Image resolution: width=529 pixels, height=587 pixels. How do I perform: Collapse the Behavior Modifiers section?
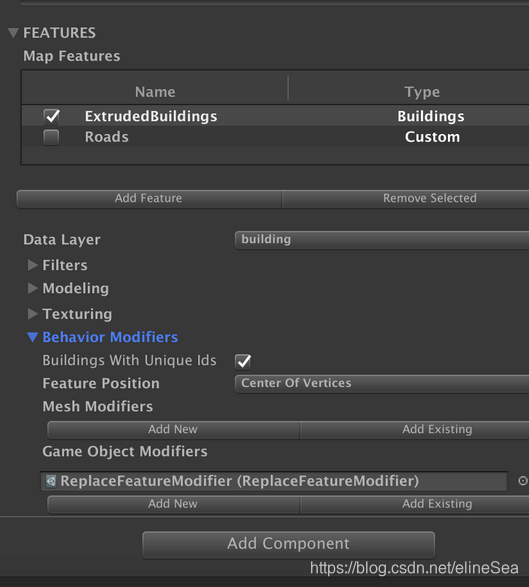click(33, 337)
